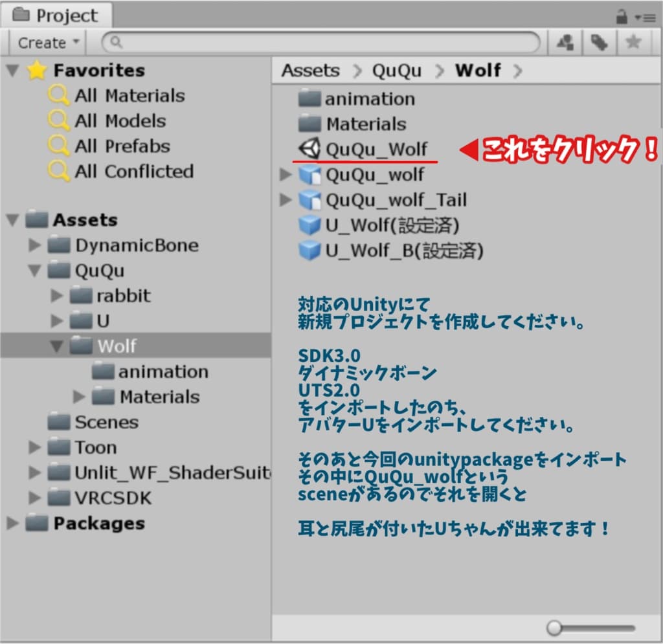Select the All Conflicted favorite label
Image resolution: width=663 pixels, height=644 pixels.
(134, 172)
